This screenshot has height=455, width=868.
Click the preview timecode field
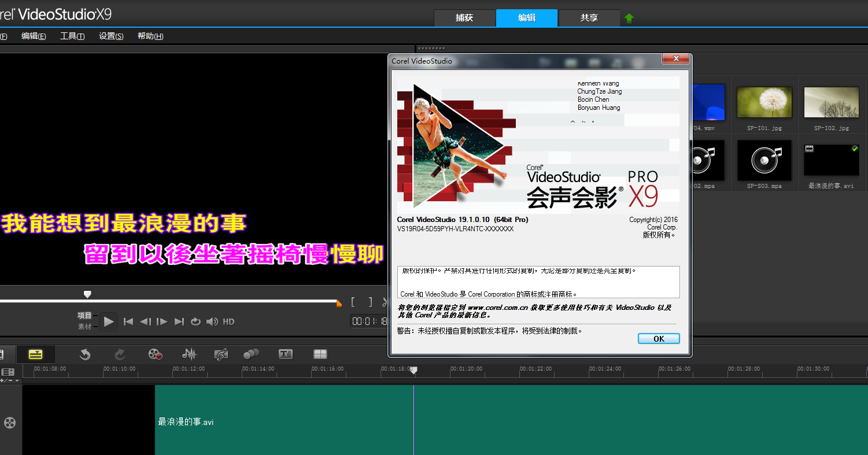[x=369, y=321]
